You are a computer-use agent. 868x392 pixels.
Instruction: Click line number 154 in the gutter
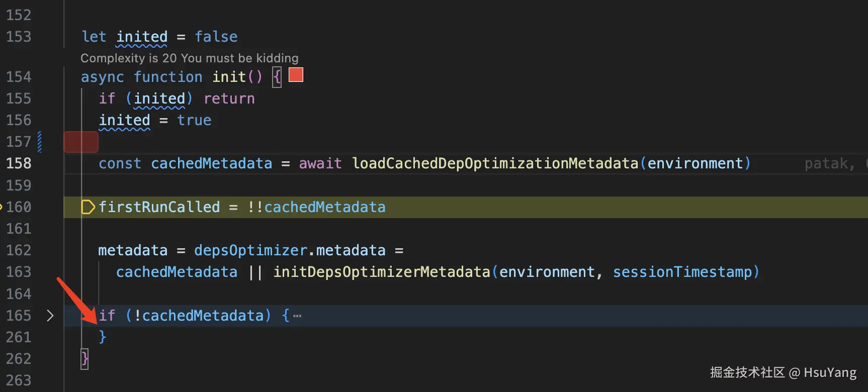click(19, 77)
